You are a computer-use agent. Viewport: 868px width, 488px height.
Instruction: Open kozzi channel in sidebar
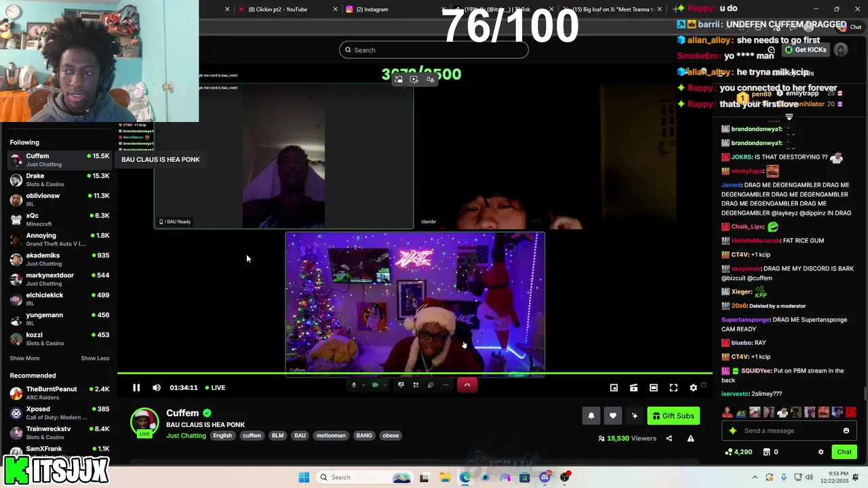(x=60, y=339)
